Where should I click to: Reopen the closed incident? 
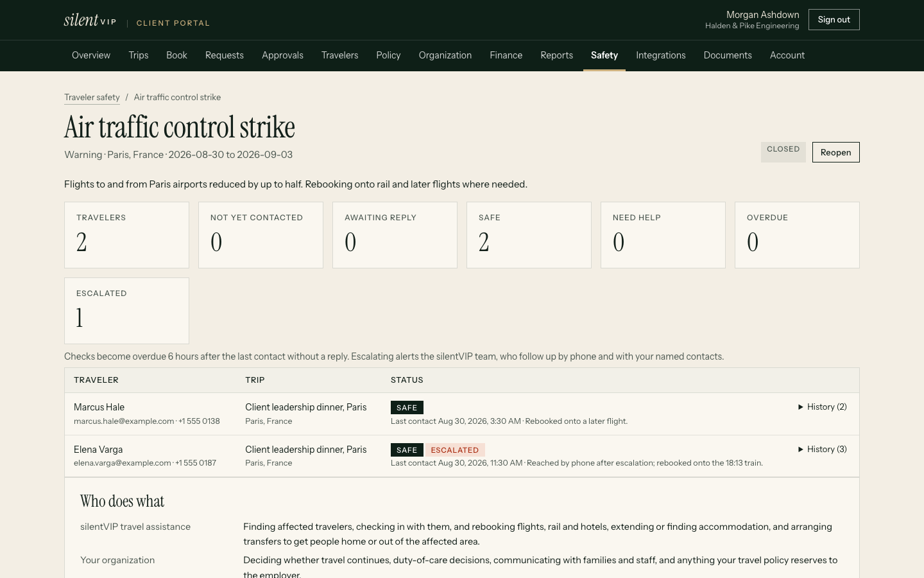[x=836, y=152]
